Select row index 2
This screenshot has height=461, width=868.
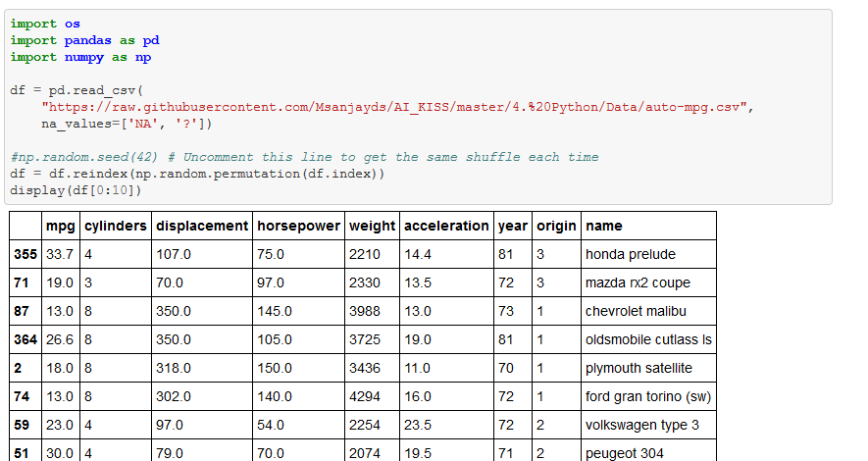26,368
